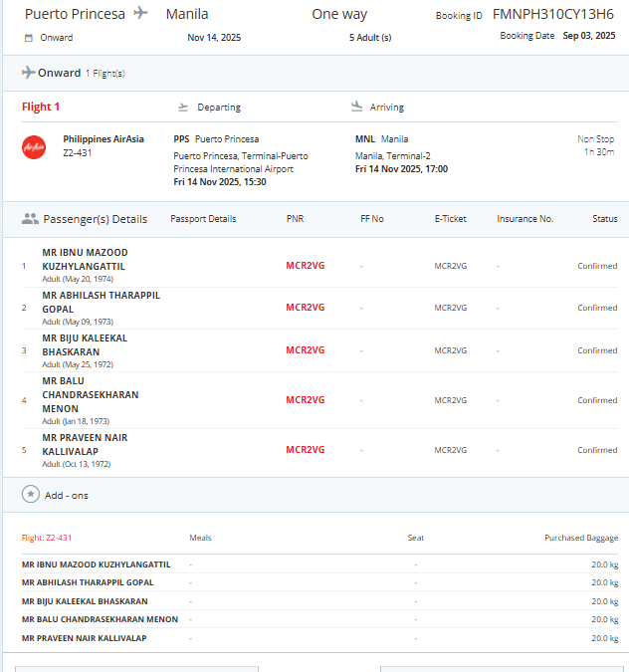Click the Purchased Baggage column header
The width and height of the screenshot is (629, 672).
coord(581,538)
